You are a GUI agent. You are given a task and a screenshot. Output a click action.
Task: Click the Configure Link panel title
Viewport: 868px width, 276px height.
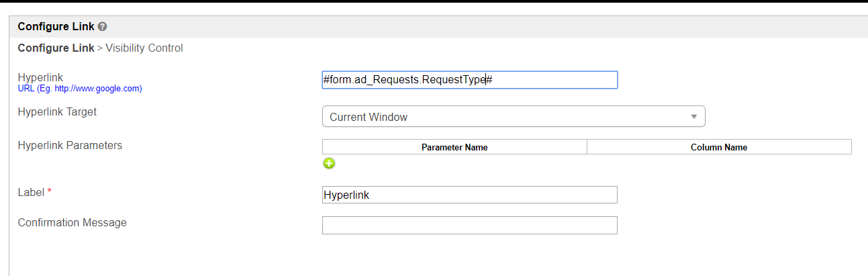pyautogui.click(x=56, y=27)
